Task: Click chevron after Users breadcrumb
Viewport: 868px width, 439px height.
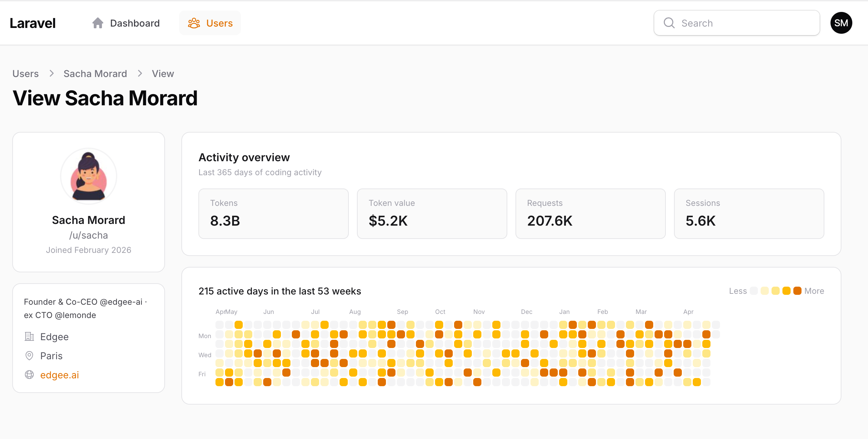Action: click(51, 74)
